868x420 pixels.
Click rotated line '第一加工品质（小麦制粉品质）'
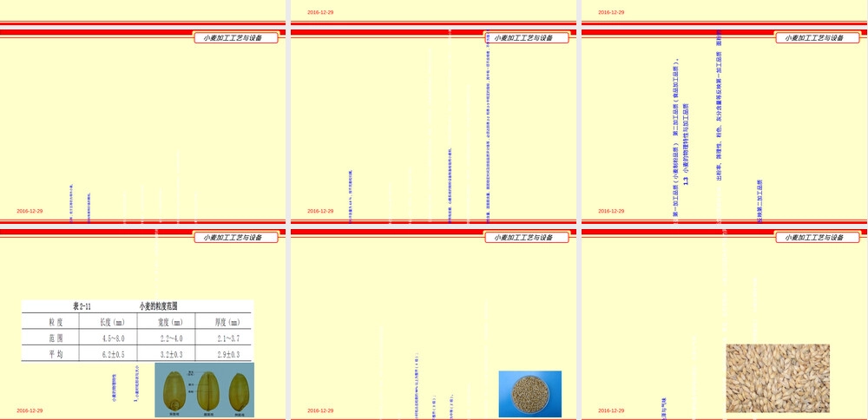675,182
